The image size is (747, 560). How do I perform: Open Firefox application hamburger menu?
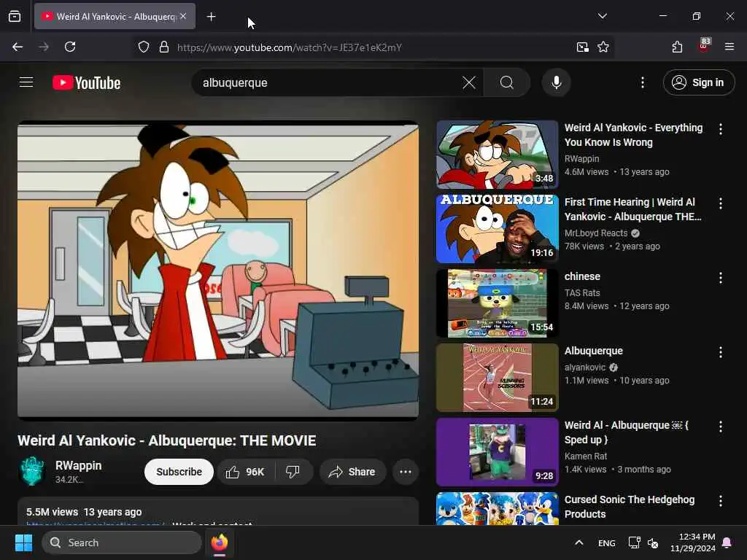[x=729, y=47]
